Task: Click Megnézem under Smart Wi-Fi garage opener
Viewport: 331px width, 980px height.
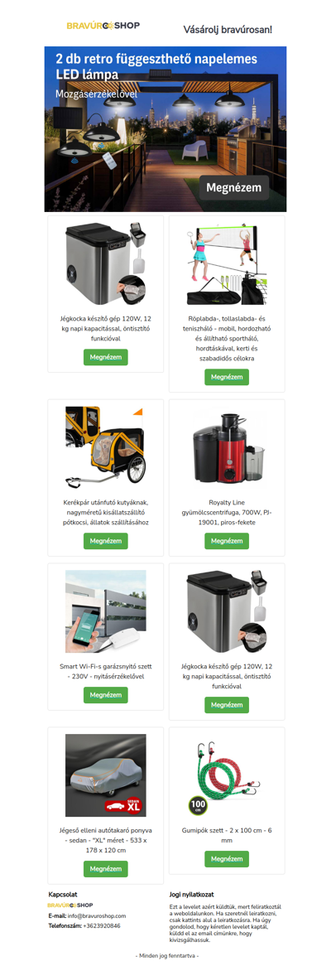Action: 106,695
